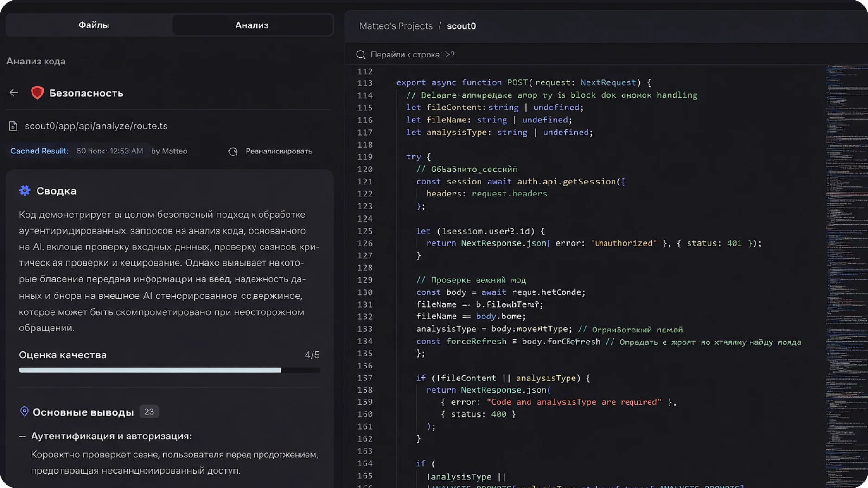Click the file icon next to route.ts path
Viewport: 868px width, 488px height.
tap(13, 126)
